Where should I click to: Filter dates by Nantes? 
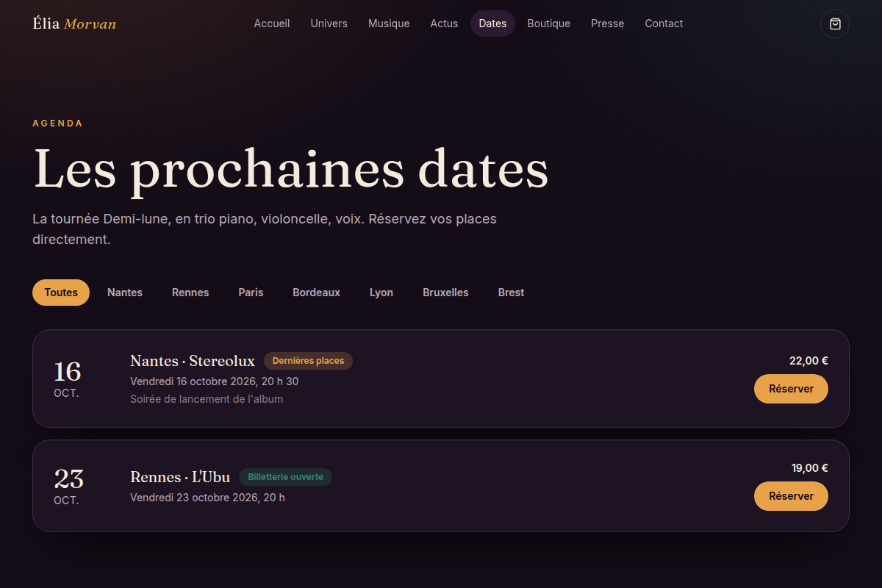tap(125, 293)
